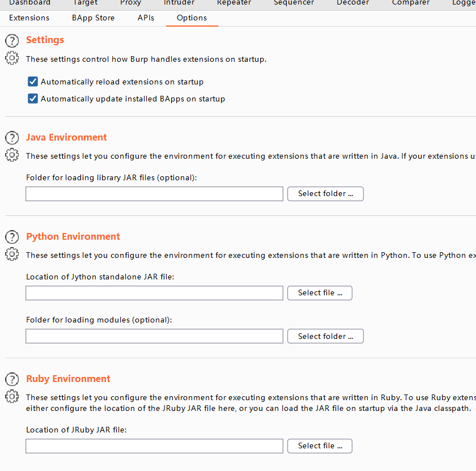The image size is (476, 471).
Task: Click the Ruby Environment heading
Action: [68, 379]
